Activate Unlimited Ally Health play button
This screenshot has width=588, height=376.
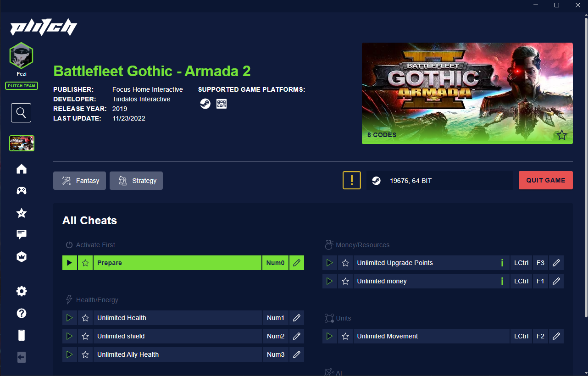[70, 354]
